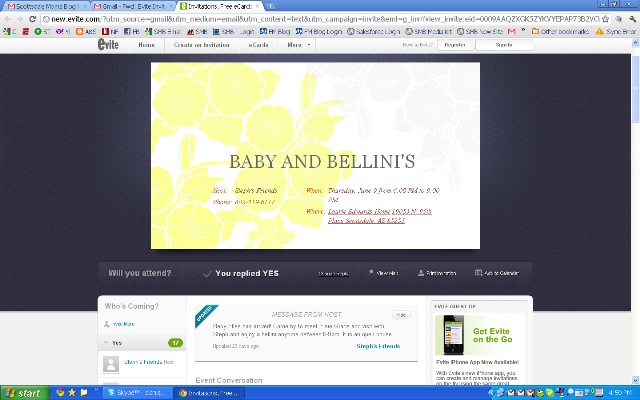Switch to Skype taskbar window

[138, 393]
